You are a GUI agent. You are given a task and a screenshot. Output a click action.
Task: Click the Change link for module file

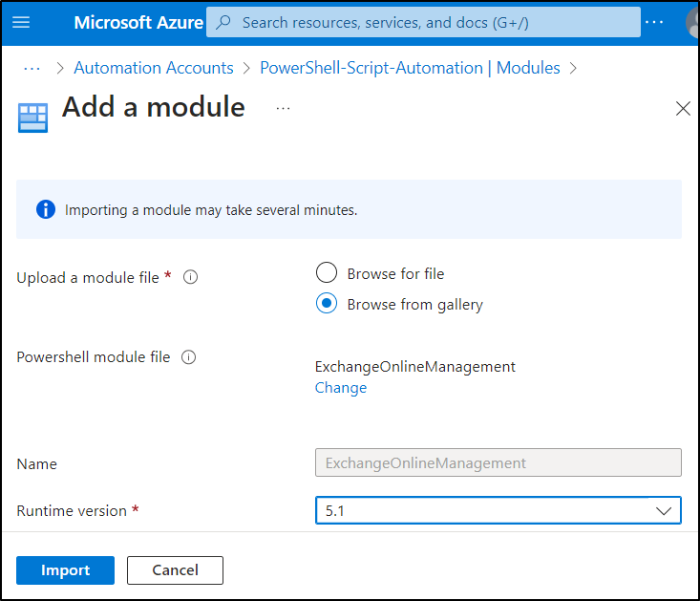pos(341,388)
